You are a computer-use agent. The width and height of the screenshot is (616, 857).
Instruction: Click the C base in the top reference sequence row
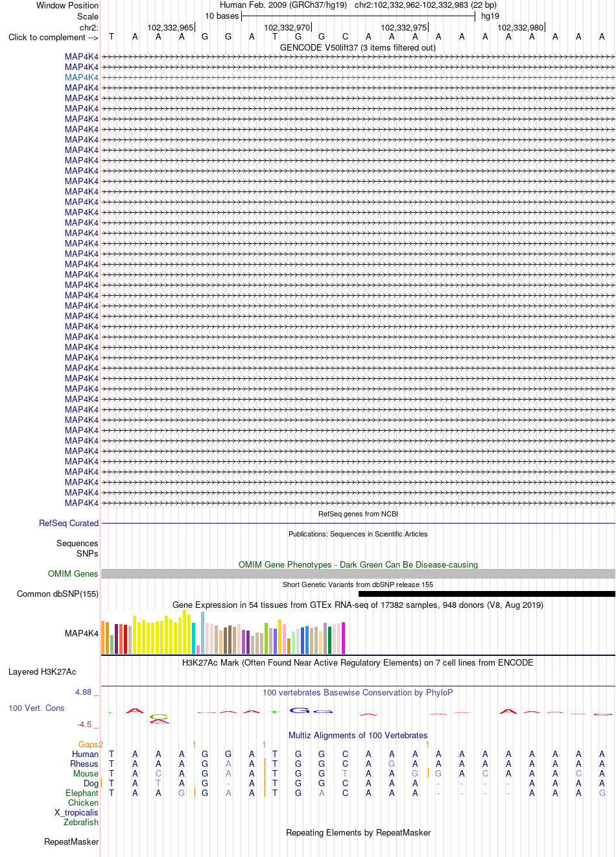(345, 37)
